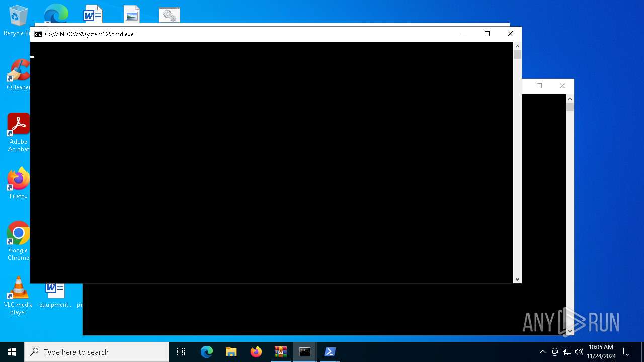Open the volume tray icon
The height and width of the screenshot is (362, 644).
579,352
